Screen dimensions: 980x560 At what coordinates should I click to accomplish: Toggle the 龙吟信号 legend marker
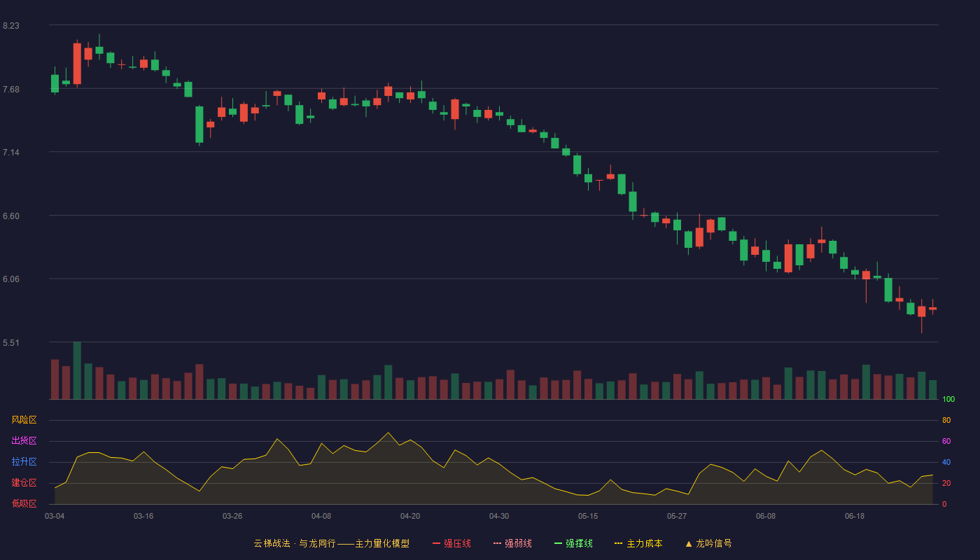pos(708,543)
